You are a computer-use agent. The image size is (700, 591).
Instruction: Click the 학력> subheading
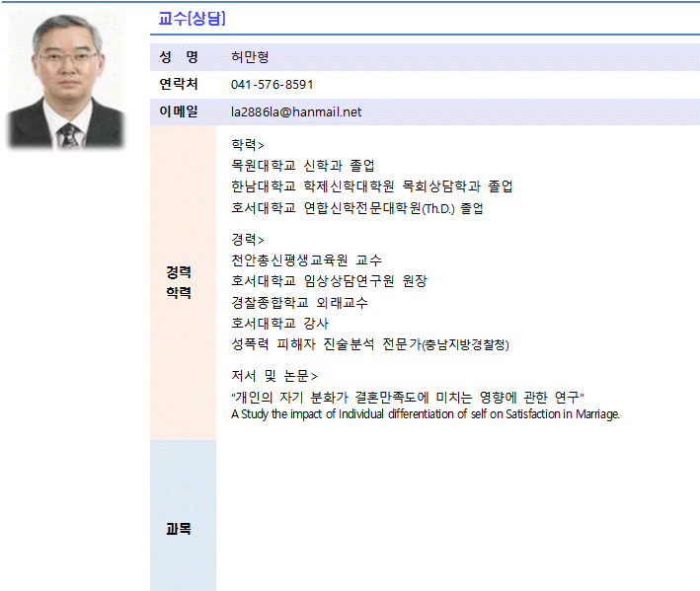(x=248, y=145)
